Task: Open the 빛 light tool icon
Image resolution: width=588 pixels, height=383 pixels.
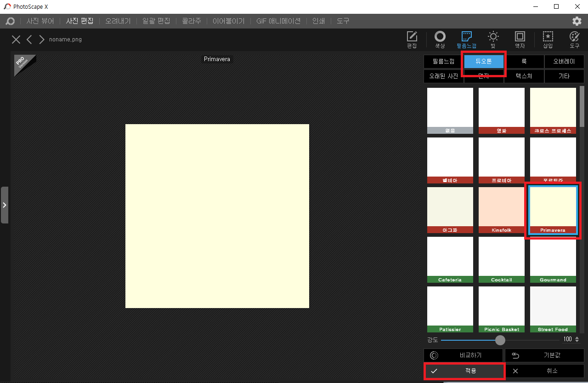Action: tap(493, 40)
